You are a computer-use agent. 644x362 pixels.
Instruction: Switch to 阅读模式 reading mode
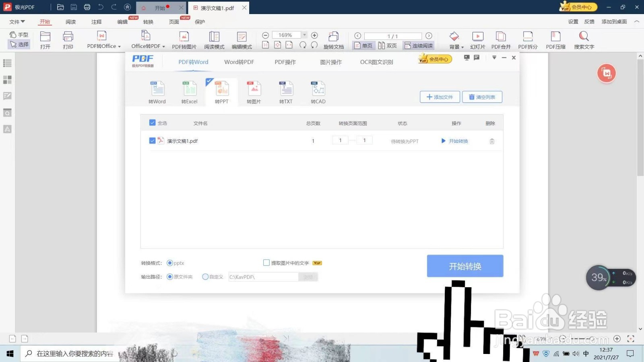pyautogui.click(x=214, y=40)
